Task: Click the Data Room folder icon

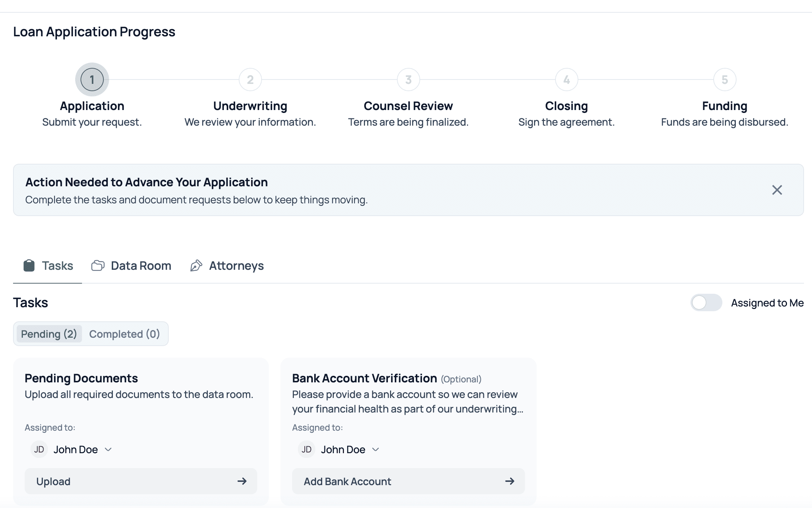Action: point(98,265)
